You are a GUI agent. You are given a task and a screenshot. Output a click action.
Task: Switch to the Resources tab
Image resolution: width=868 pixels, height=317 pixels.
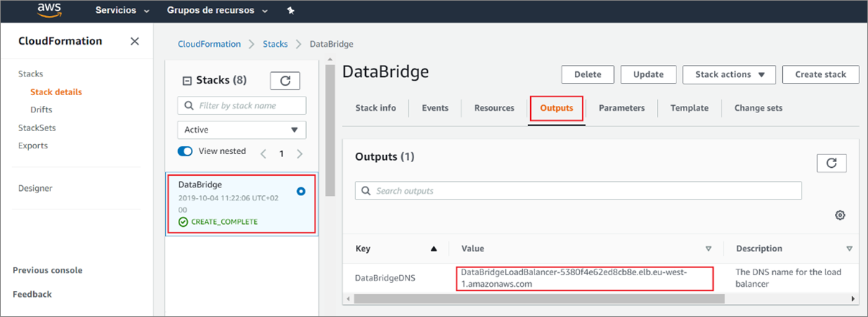click(x=494, y=108)
